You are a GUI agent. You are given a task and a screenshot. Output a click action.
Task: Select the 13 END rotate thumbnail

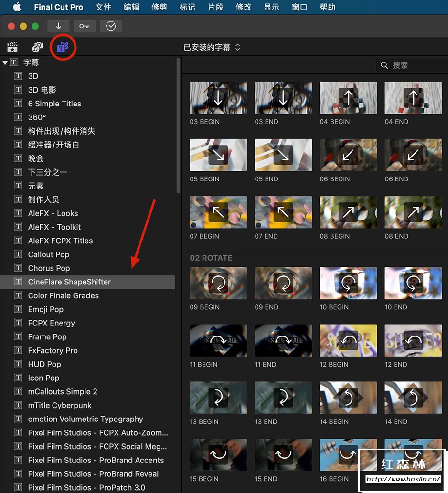click(x=283, y=398)
